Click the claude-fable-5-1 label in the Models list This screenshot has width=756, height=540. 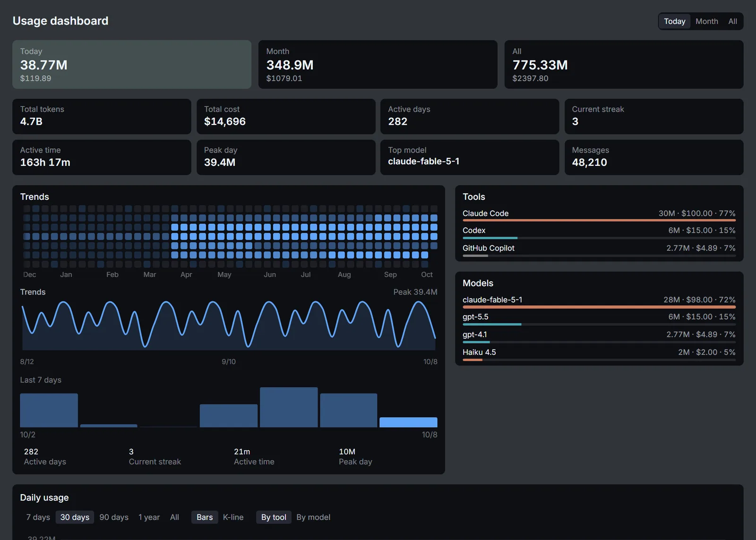click(492, 300)
